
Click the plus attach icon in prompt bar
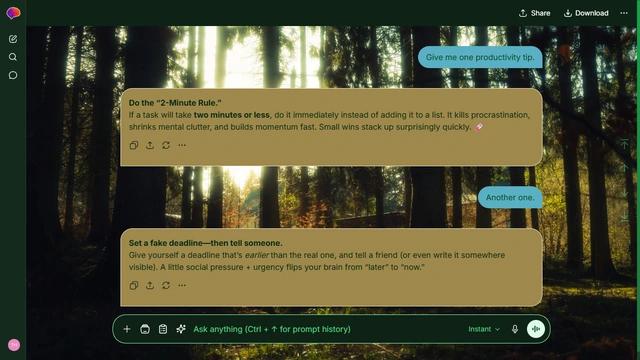[127, 329]
